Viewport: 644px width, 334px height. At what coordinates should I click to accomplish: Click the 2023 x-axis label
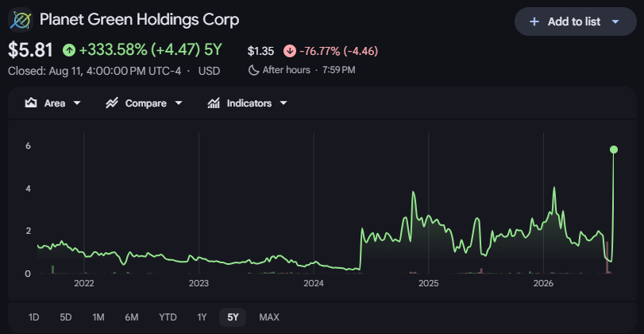pos(199,283)
